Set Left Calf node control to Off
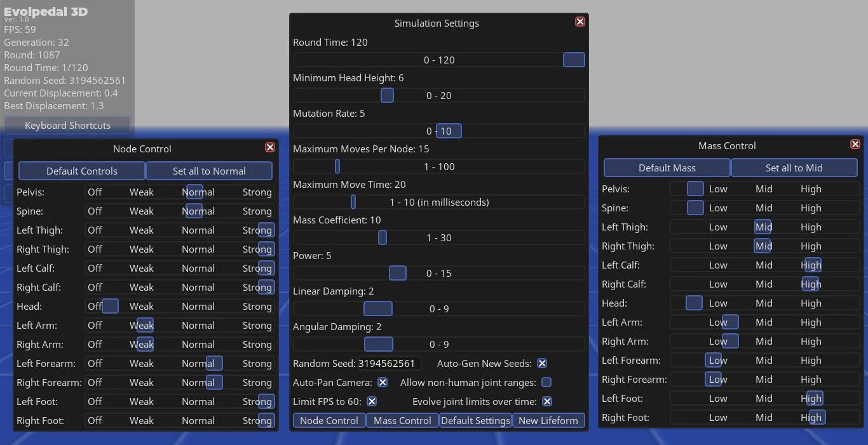 point(95,268)
